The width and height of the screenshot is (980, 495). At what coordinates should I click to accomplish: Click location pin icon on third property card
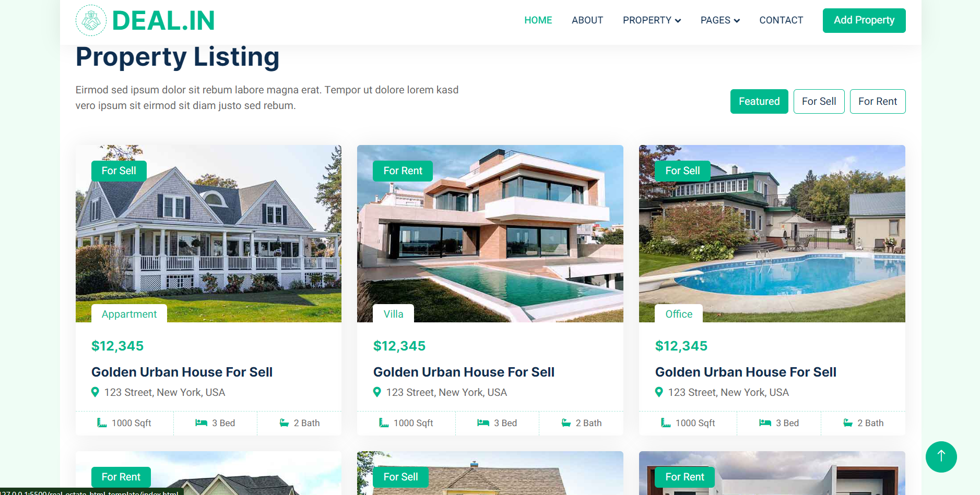coord(659,392)
